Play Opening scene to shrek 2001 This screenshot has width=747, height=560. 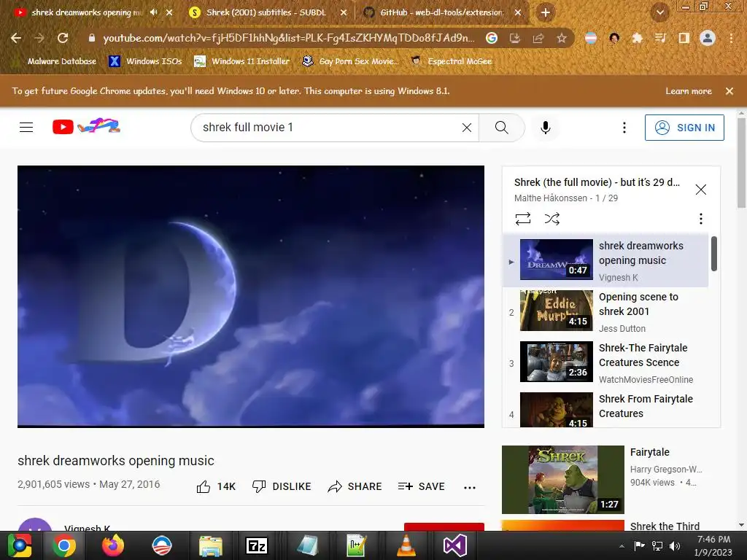[x=605, y=312]
